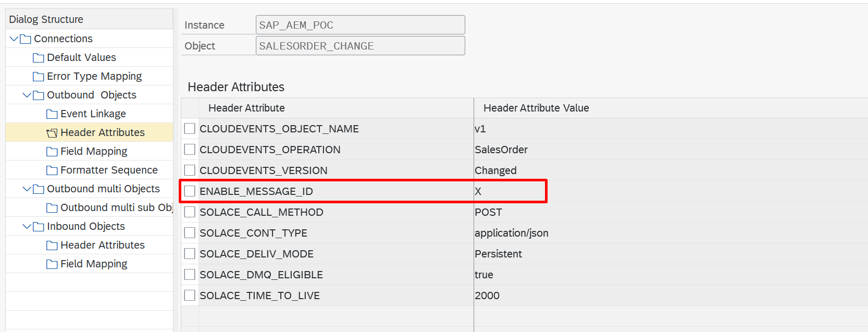Screen dimensions: 868x332
Task: Click the Event Linkage folder icon
Action: coord(52,114)
